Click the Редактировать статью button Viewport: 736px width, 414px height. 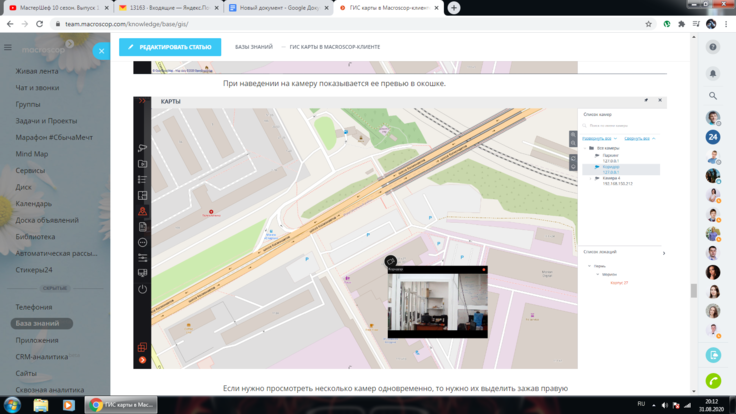170,47
